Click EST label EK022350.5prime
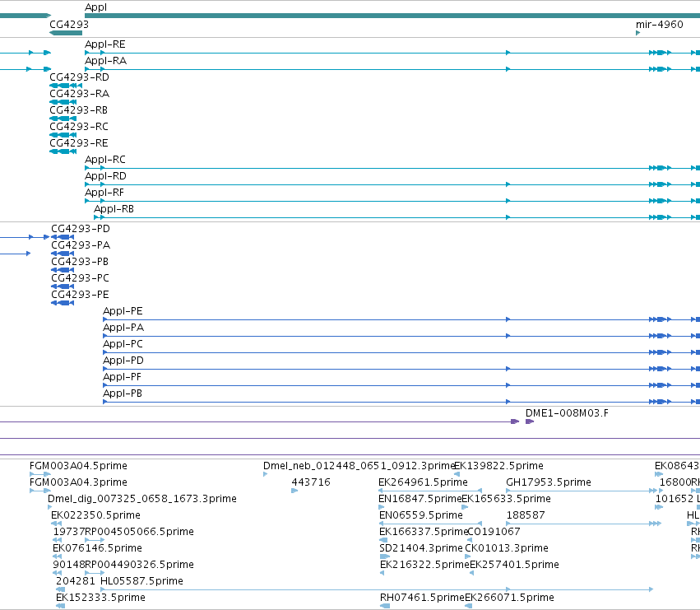Viewport: 700px width, 610px height. coord(95,515)
